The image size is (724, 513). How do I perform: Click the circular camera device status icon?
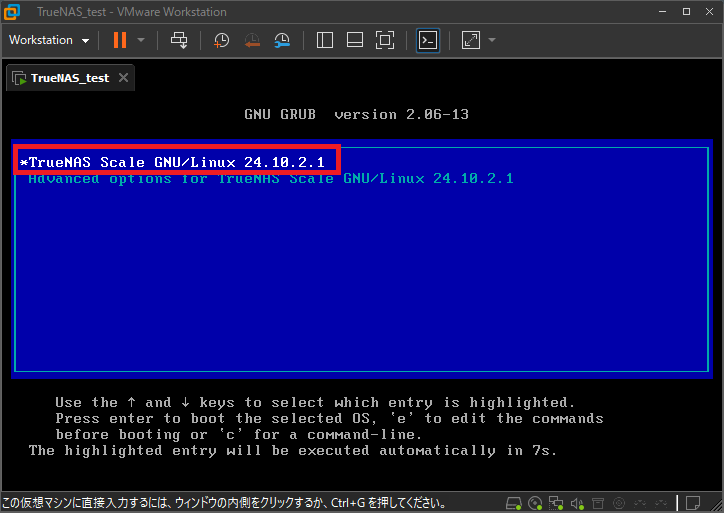[619, 503]
